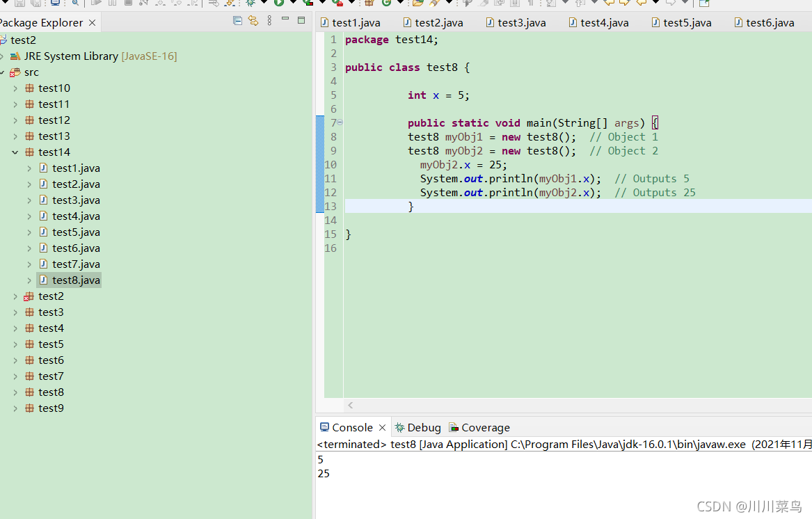The image size is (812, 519).
Task: Click the test9 package icon
Action: tap(29, 408)
